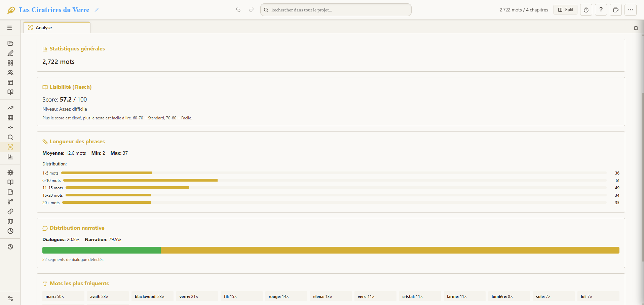Start the timer using the stopwatch icon
The image size is (644, 305).
point(586,10)
